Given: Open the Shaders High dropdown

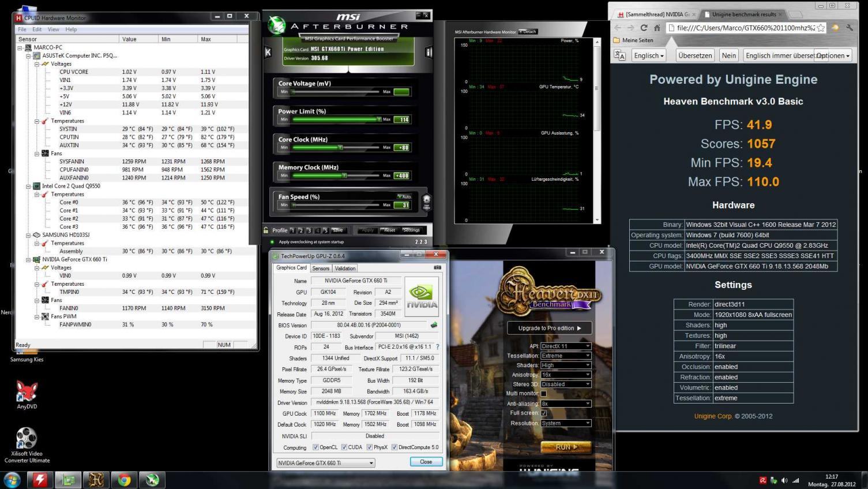Looking at the screenshot, I should tap(566, 365).
